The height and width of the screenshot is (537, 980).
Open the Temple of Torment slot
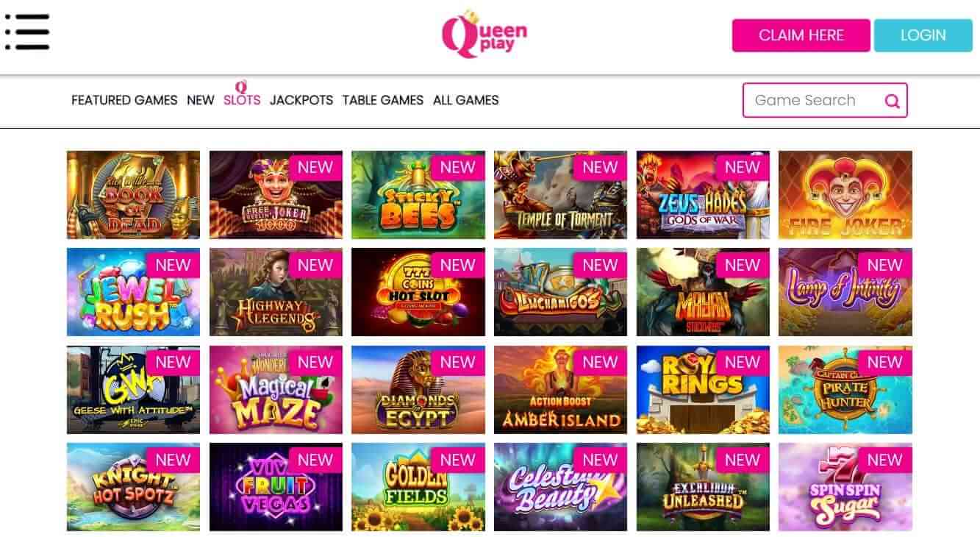[x=560, y=195]
